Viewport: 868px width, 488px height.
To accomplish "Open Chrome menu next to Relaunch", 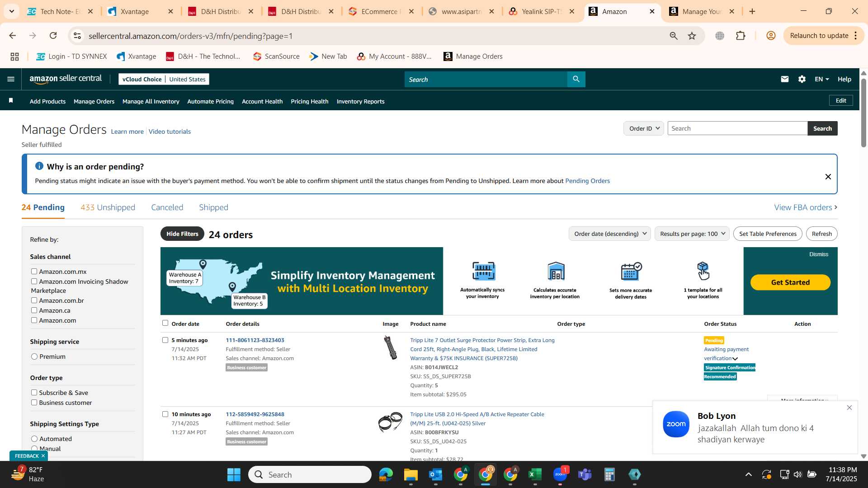I will pos(855,36).
